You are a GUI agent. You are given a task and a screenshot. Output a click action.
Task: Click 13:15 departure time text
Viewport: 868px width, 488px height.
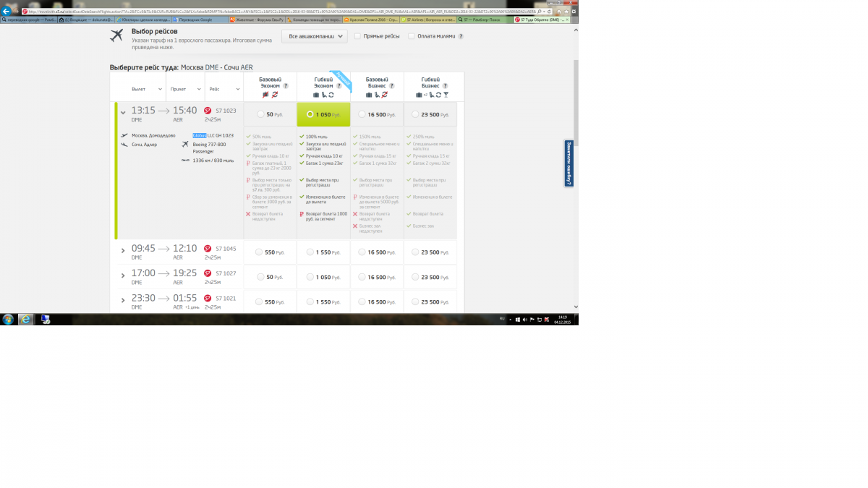(x=143, y=111)
